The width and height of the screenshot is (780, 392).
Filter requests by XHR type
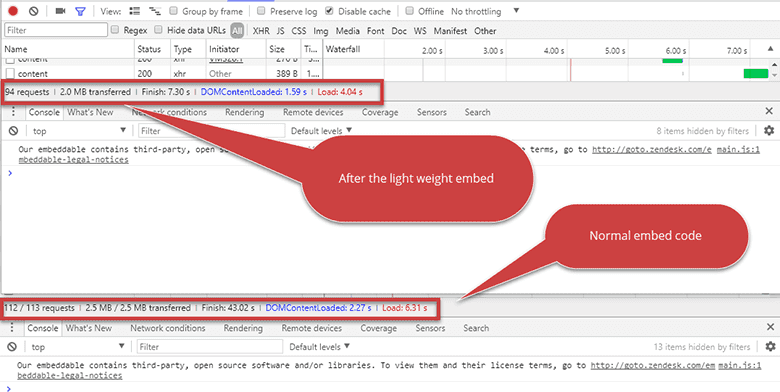pos(261,31)
